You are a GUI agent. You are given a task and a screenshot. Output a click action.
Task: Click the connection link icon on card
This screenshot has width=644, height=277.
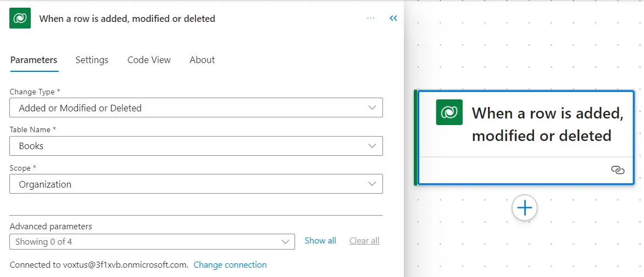coord(617,170)
